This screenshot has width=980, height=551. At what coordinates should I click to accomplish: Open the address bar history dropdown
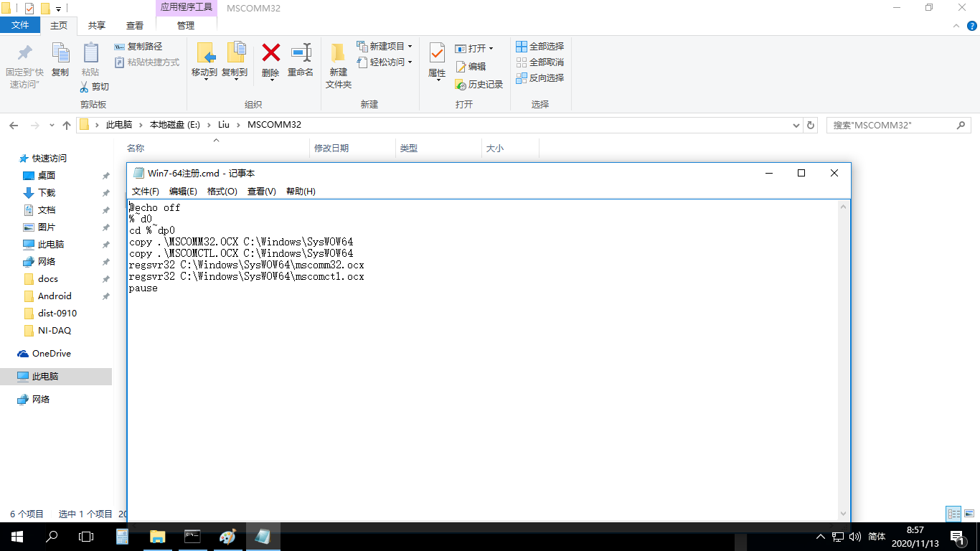(x=796, y=125)
